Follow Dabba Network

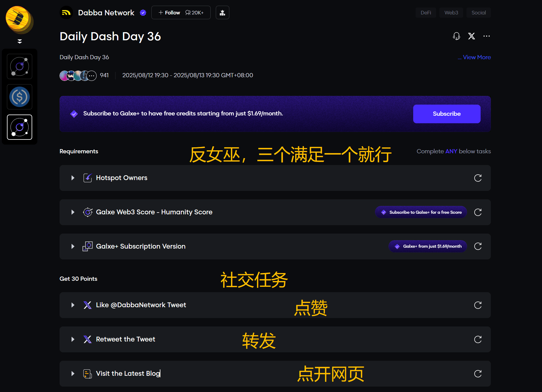[x=169, y=13]
